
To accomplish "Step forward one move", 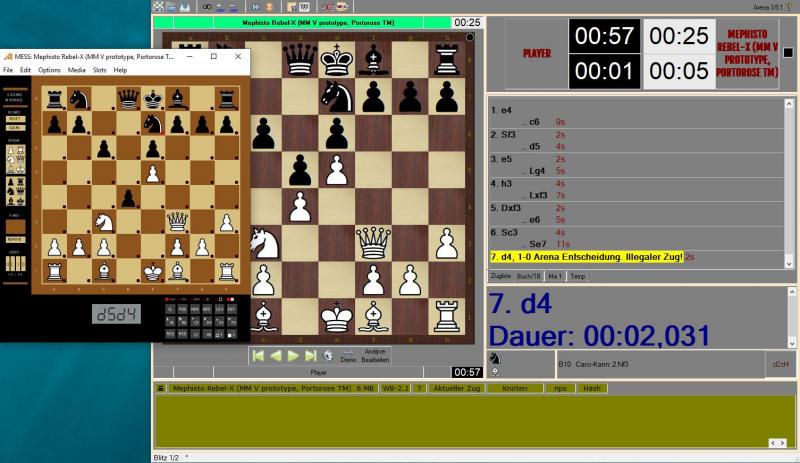I will point(293,355).
